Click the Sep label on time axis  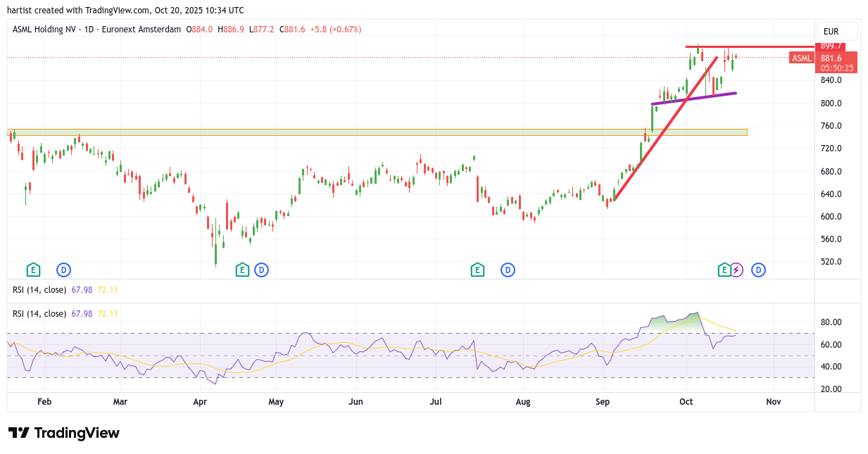tap(603, 402)
